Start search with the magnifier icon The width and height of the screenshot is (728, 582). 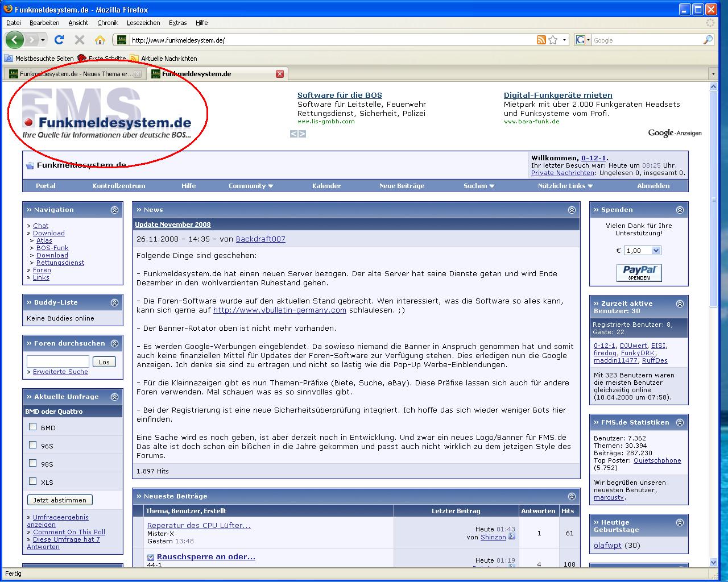click(x=708, y=40)
